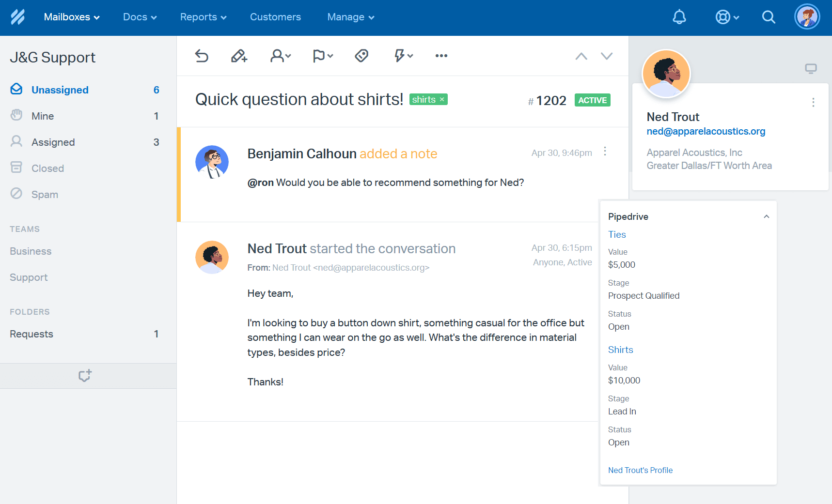832x504 pixels.
Task: Open Ned Trout's Profile link
Action: point(640,470)
